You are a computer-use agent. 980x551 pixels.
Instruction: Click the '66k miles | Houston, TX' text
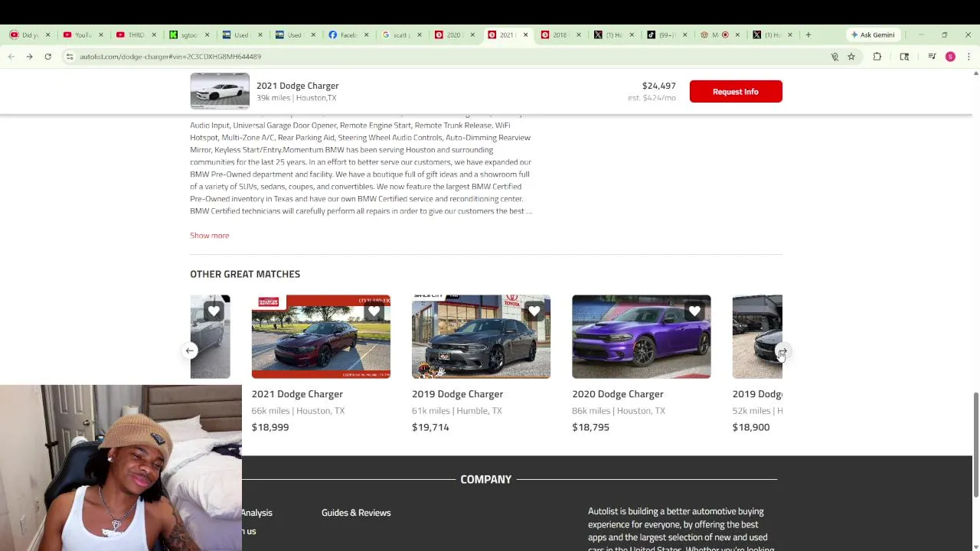[x=298, y=411]
